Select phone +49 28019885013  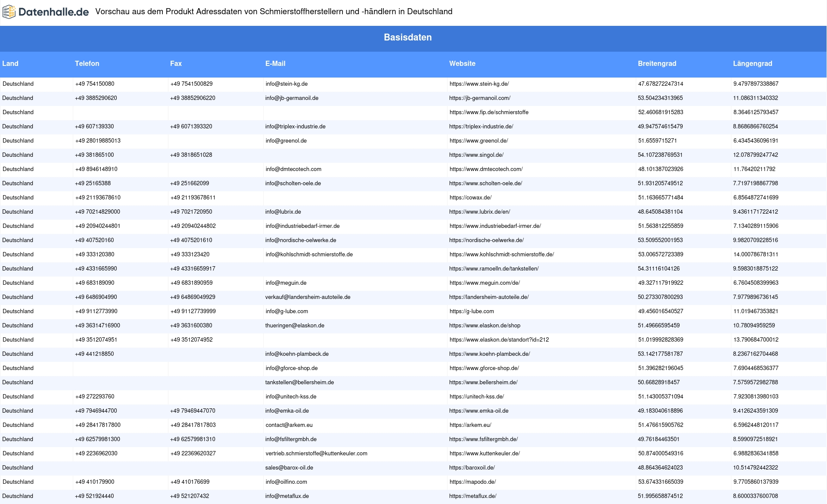pos(98,141)
